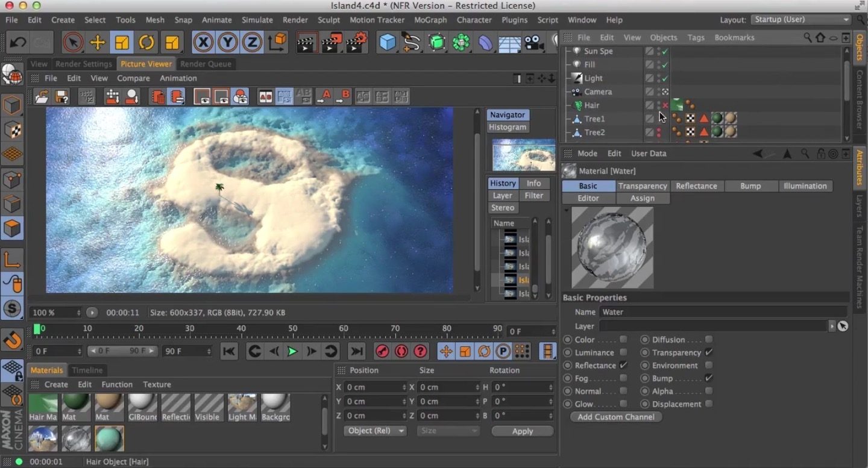Switch to the Render Settings tab
The width and height of the screenshot is (868, 468).
tap(84, 64)
